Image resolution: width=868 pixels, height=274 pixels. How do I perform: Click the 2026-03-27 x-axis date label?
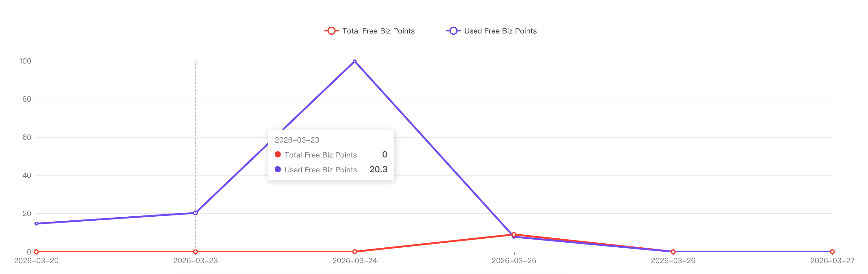pos(832,261)
